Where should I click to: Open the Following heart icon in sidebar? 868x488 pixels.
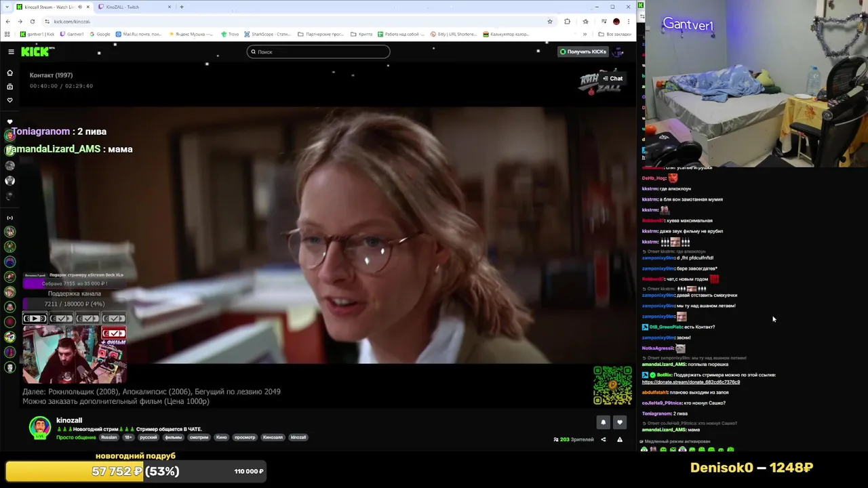pyautogui.click(x=9, y=100)
